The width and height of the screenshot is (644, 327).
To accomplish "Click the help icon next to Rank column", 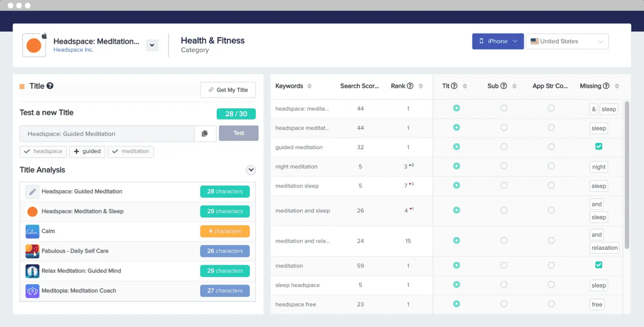I will coord(410,86).
